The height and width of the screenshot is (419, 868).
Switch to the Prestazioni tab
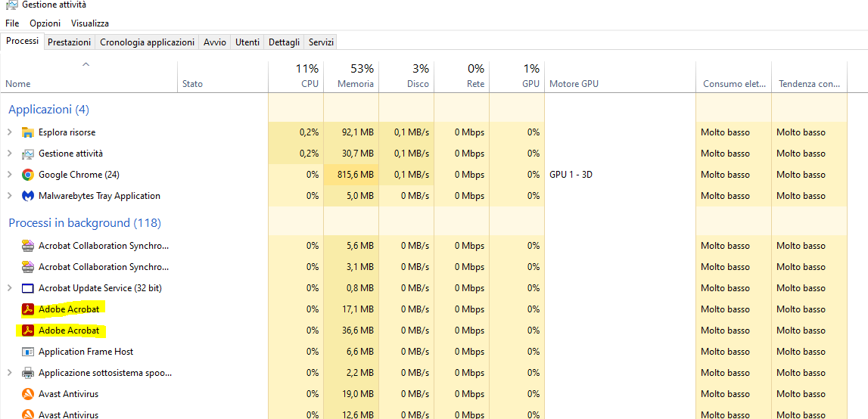(69, 42)
